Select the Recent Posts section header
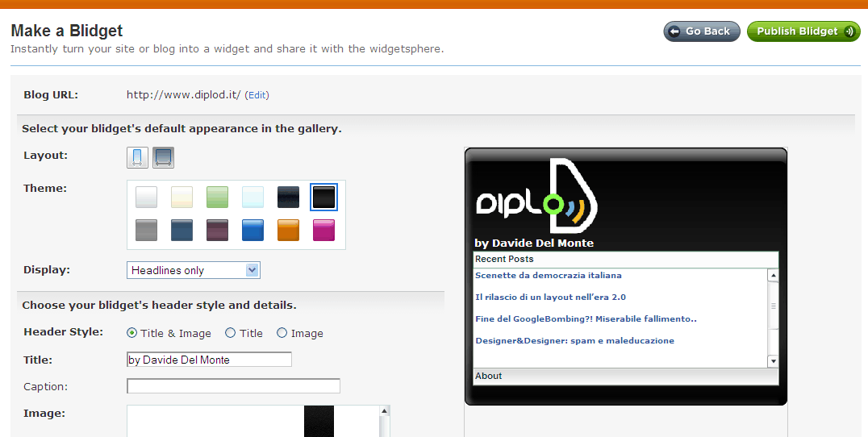868x437 pixels. 625,260
